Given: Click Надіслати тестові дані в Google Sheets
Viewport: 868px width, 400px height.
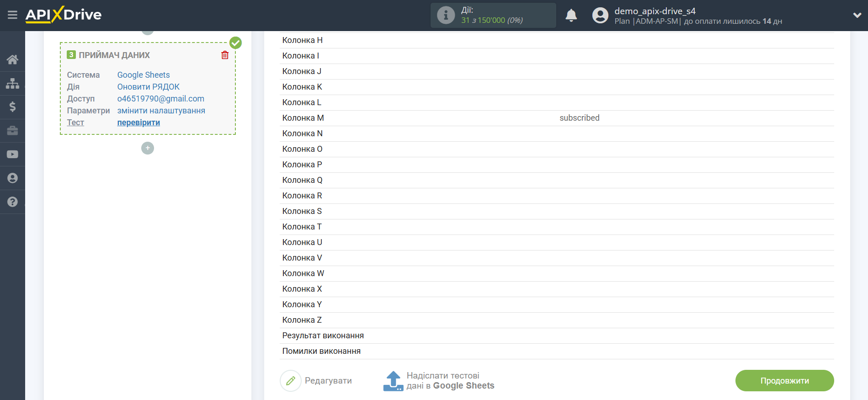Looking at the screenshot, I should click(450, 381).
